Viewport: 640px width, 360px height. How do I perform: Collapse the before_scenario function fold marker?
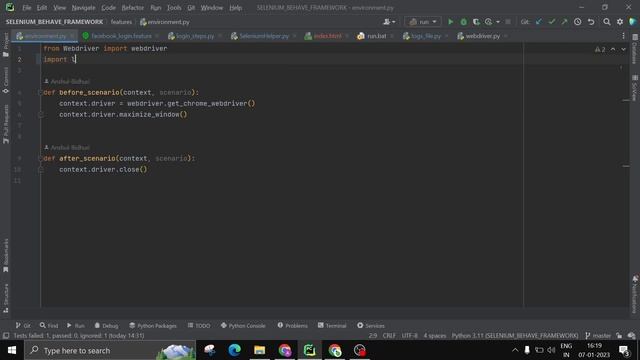[x=40, y=93]
